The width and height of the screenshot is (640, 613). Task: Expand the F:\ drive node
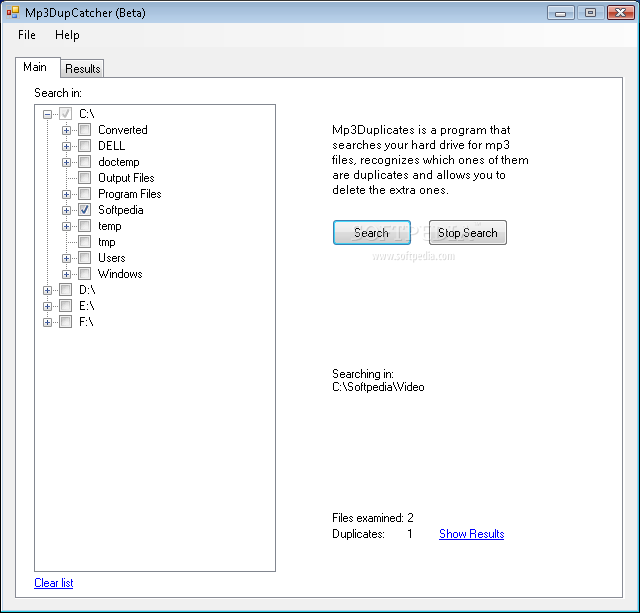click(47, 322)
